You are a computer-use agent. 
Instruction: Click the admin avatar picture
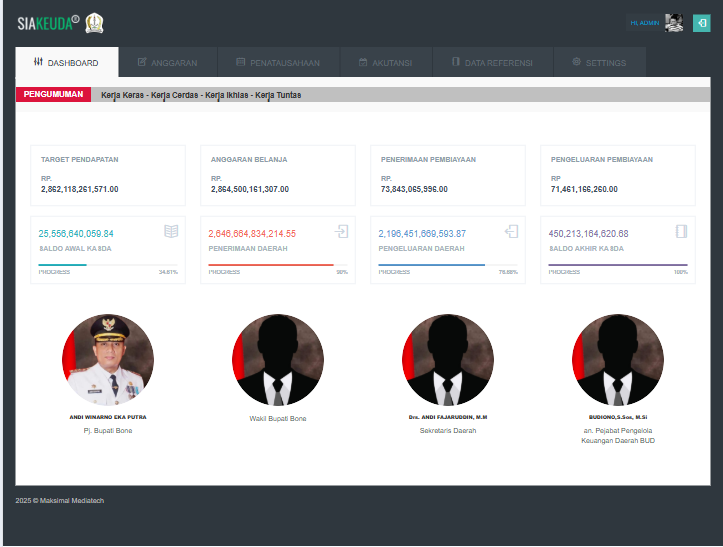674,22
